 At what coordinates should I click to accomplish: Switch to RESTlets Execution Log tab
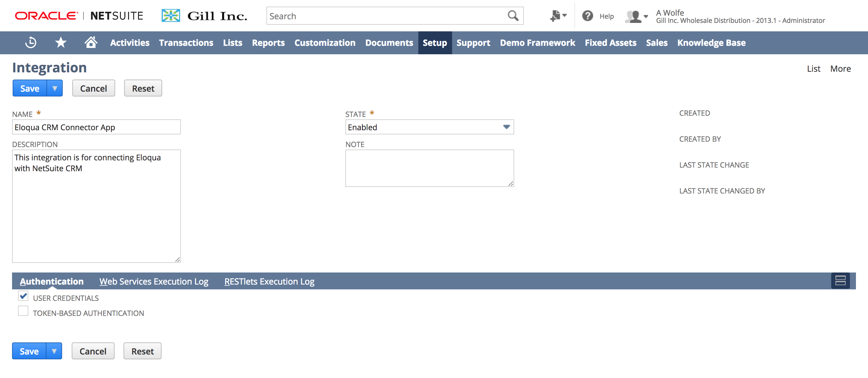[x=269, y=281]
